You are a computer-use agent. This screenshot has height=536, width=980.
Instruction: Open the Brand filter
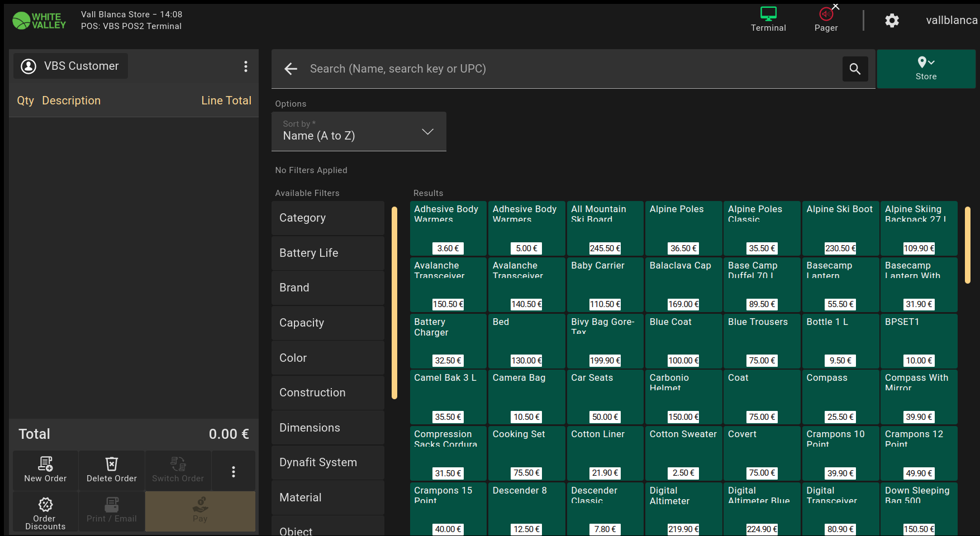click(x=328, y=288)
